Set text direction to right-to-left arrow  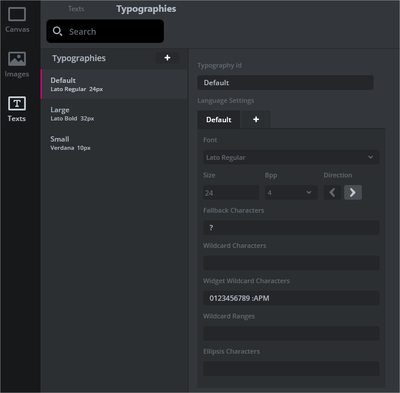pos(332,192)
